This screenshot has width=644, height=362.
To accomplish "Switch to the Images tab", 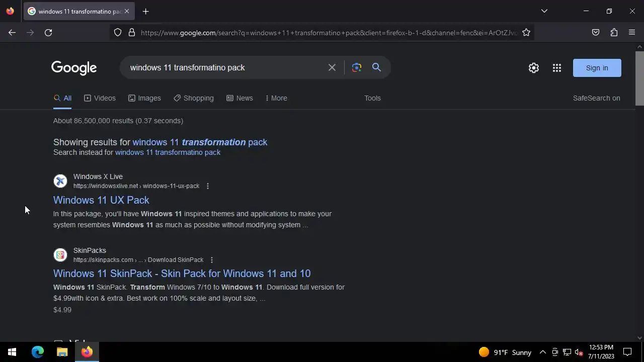I will 144,98.
